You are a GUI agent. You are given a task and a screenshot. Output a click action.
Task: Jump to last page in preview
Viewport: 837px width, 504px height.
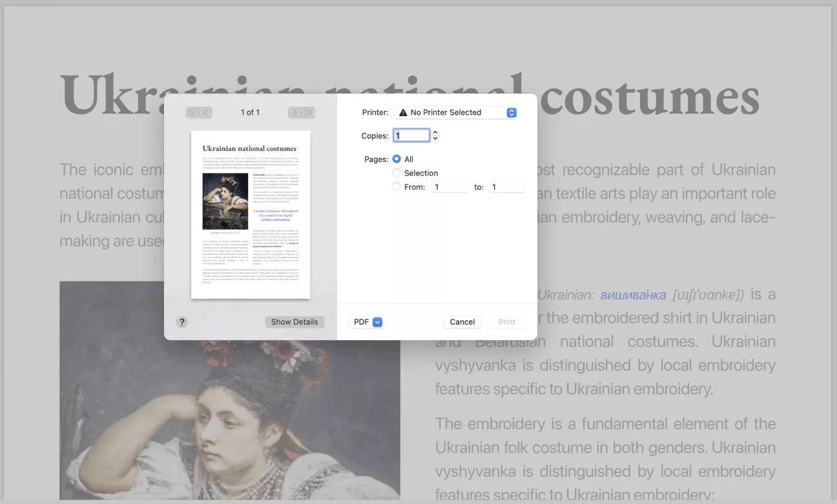pos(308,112)
